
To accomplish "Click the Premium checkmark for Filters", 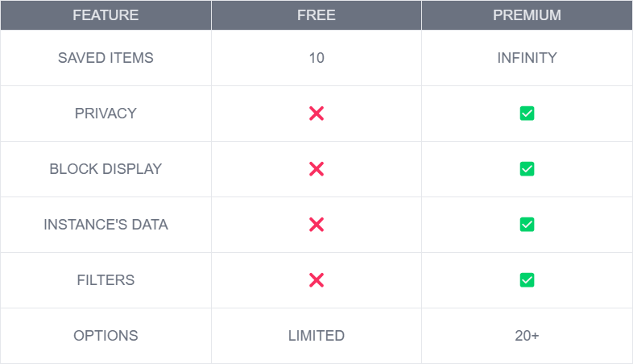I will pos(527,280).
